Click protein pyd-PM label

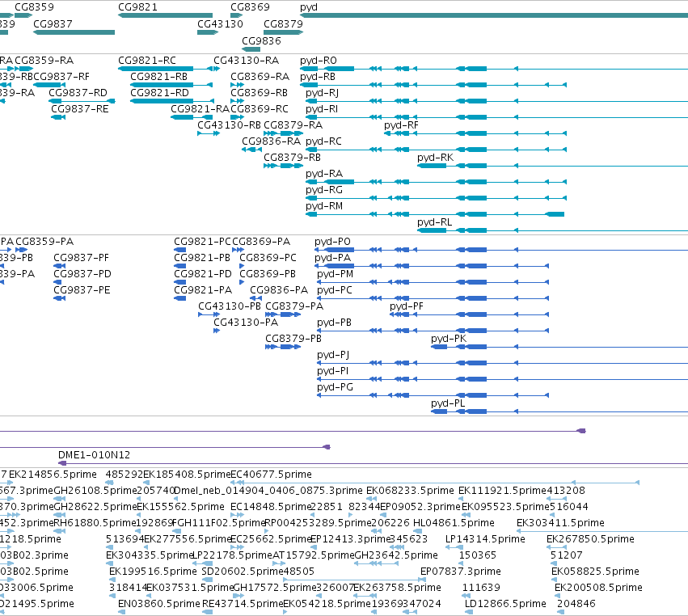tap(336, 274)
